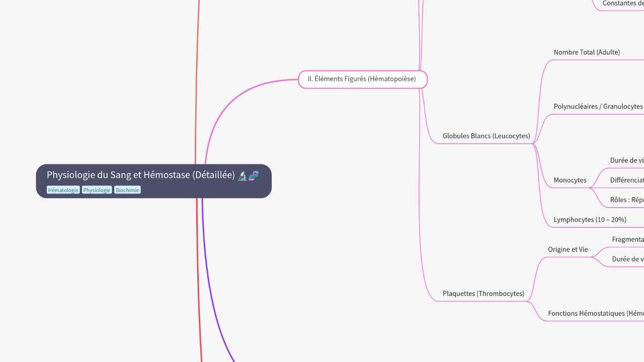This screenshot has width=644, height=362.
Task: Select the 'Nombre Total (Adulte)' node
Action: click(x=587, y=52)
